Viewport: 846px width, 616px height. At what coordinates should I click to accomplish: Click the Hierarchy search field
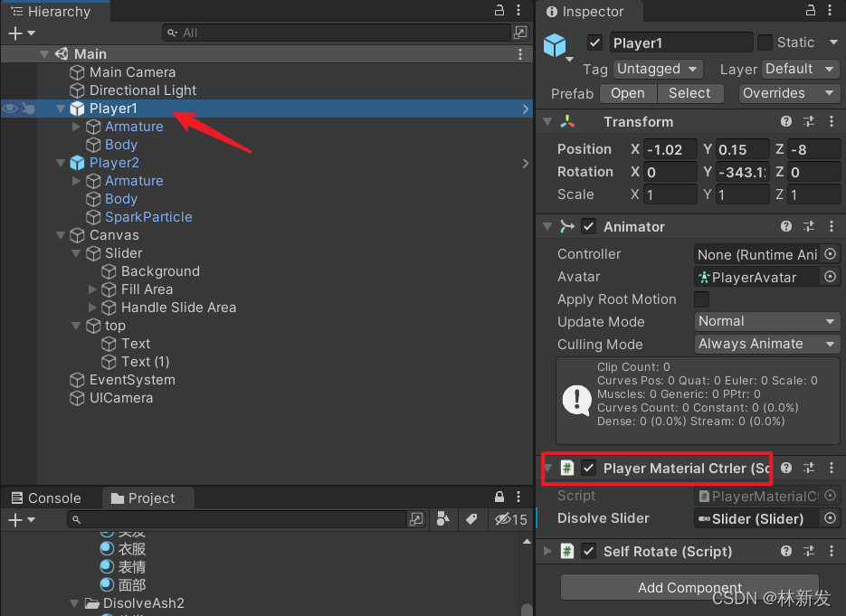pos(336,33)
